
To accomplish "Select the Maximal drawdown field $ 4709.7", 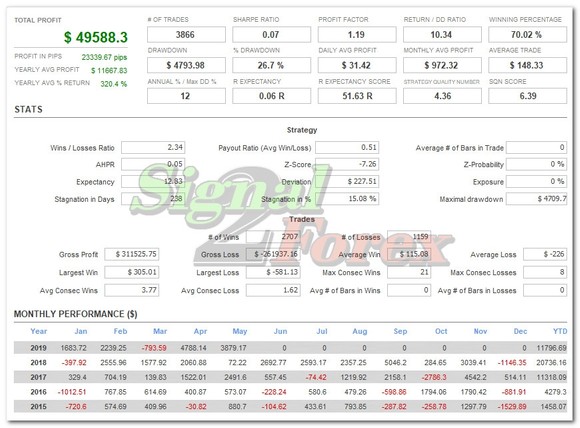I will pos(536,199).
